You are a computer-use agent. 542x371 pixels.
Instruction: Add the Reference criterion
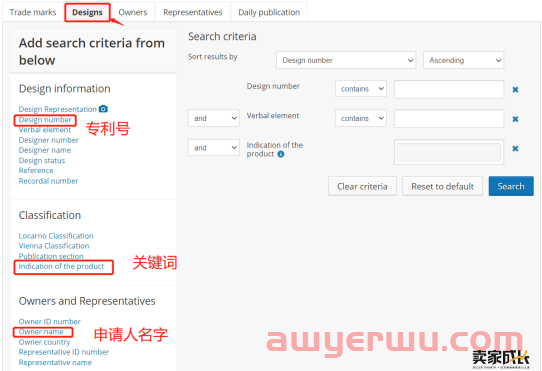tap(36, 170)
